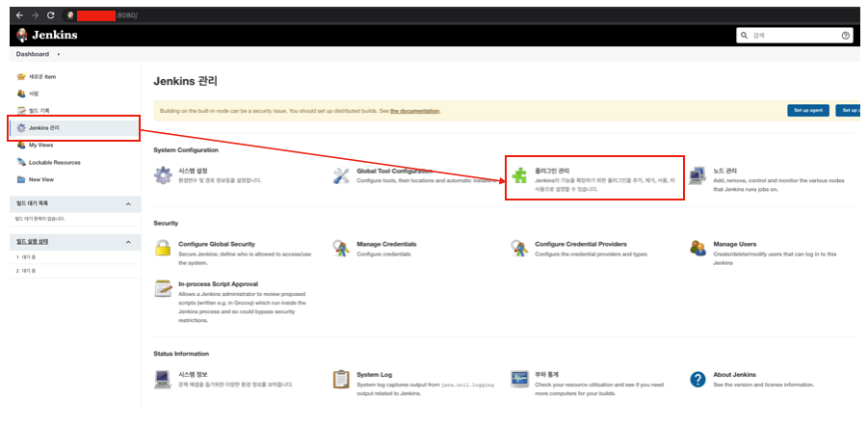This screenshot has width=868, height=427.
Task: Open the Manage Users title link
Action: (735, 244)
